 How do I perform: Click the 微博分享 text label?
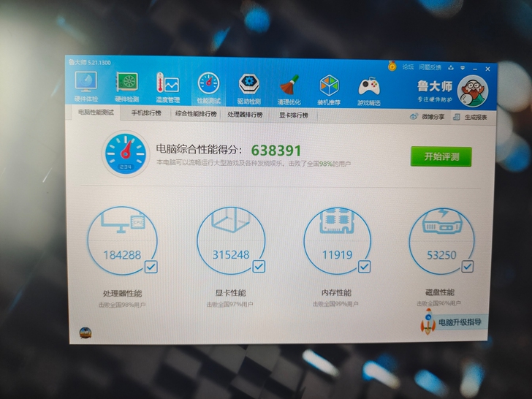(x=433, y=117)
